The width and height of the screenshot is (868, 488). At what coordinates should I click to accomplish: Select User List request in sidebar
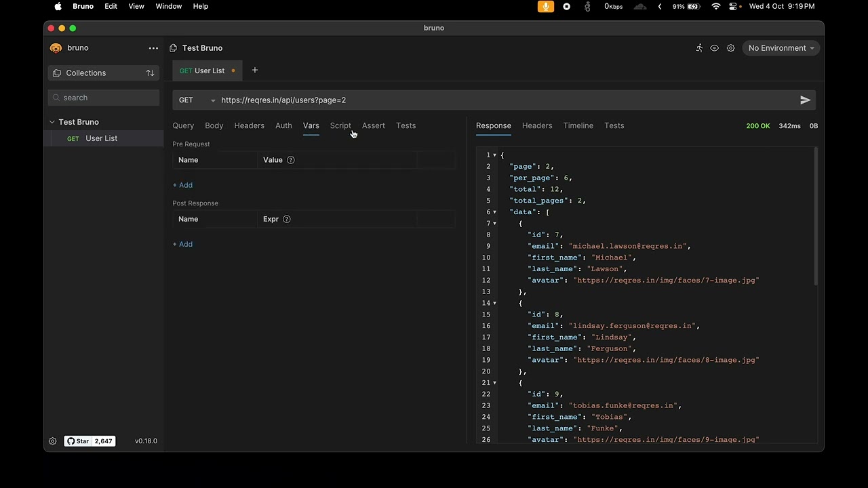pos(104,138)
